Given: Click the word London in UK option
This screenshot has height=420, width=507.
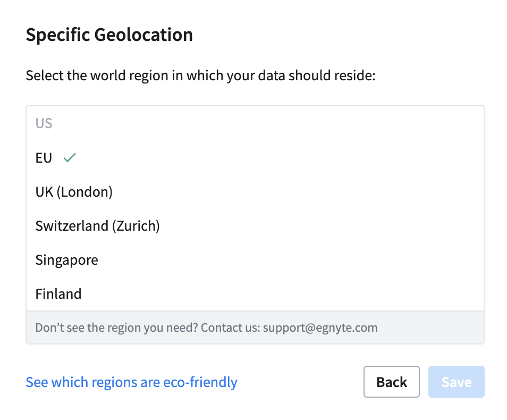Looking at the screenshot, I should coord(84,192).
